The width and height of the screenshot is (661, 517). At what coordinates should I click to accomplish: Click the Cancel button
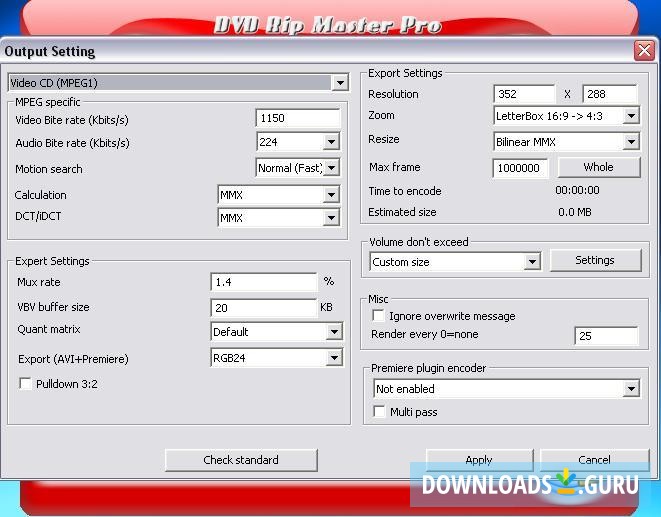pyautogui.click(x=594, y=460)
